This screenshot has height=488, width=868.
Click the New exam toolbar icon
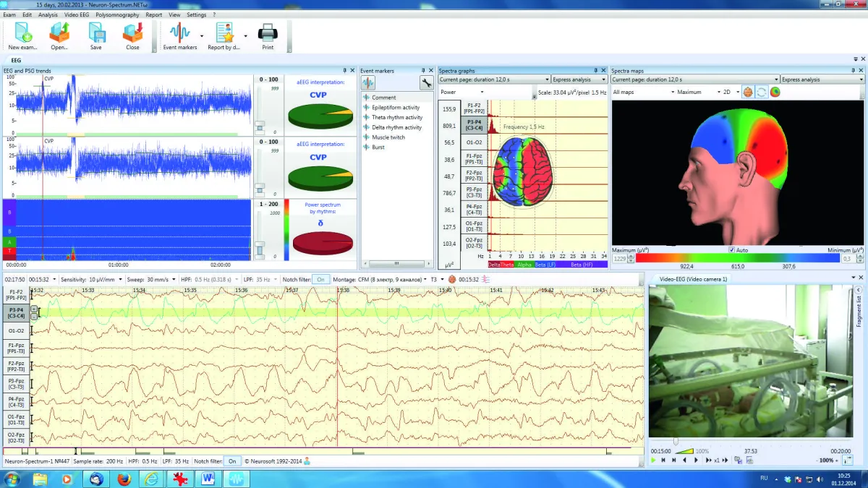(24, 33)
